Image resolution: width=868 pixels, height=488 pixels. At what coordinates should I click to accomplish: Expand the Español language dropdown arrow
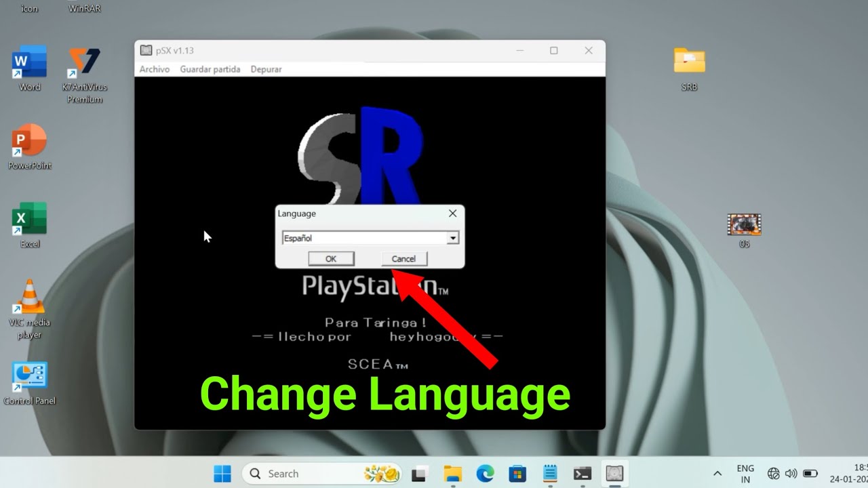[452, 238]
